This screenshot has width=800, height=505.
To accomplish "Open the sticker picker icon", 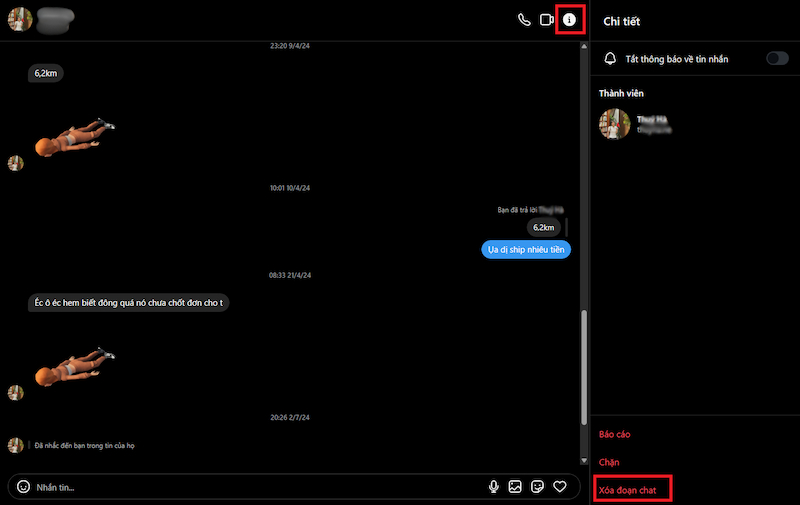I will pos(538,487).
